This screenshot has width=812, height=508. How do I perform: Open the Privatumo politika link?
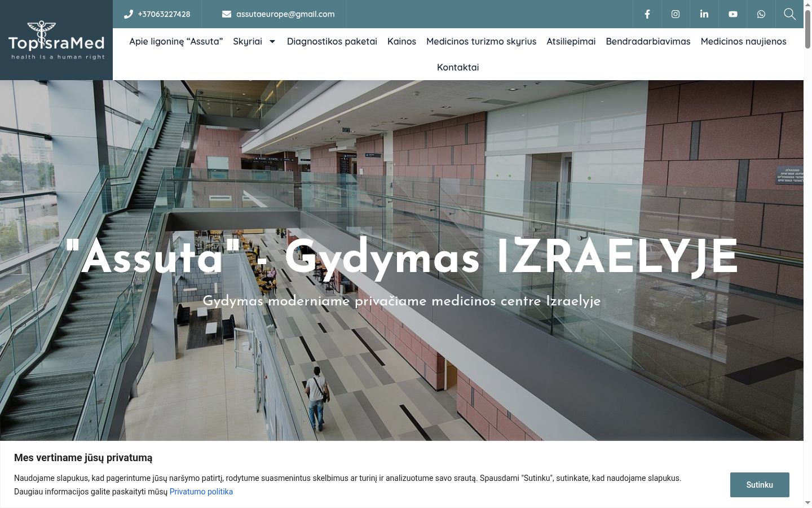(x=201, y=492)
